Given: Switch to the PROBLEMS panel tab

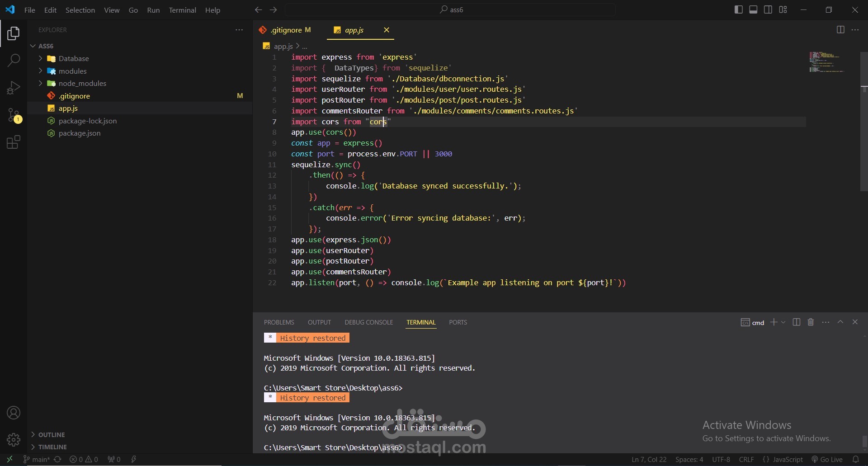Looking at the screenshot, I should 279,322.
